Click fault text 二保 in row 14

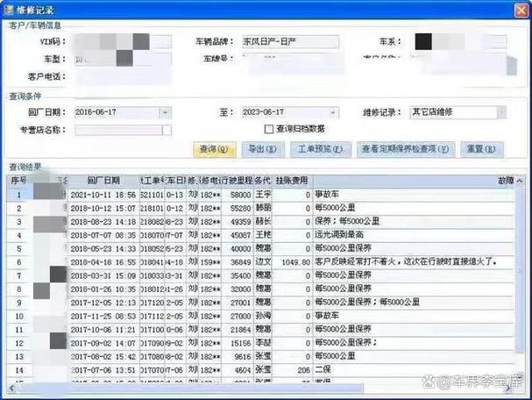coord(323,369)
